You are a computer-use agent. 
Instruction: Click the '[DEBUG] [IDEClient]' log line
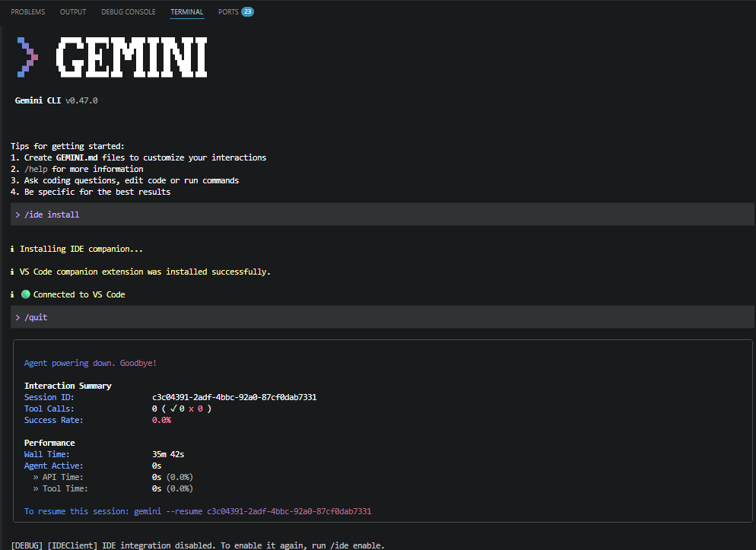click(198, 545)
